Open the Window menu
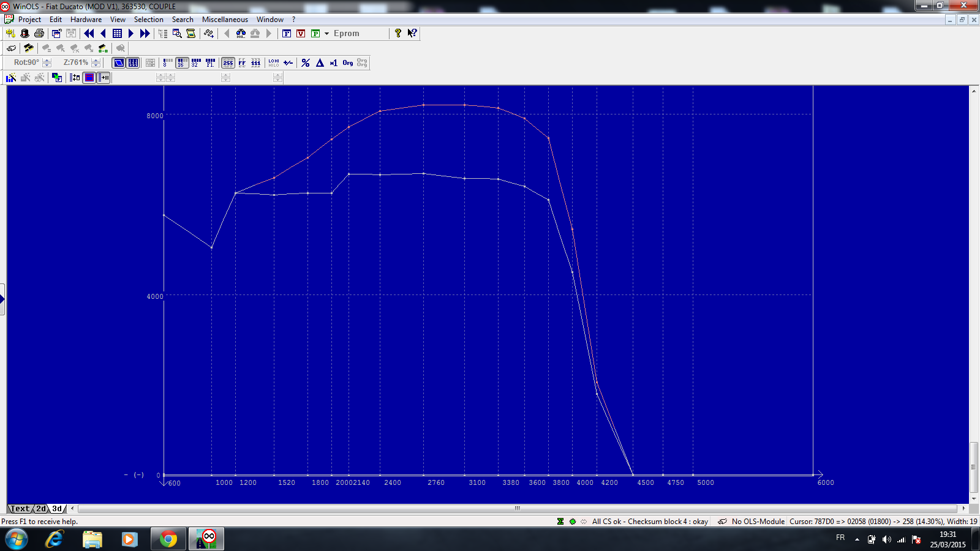The image size is (980, 551). click(x=270, y=20)
